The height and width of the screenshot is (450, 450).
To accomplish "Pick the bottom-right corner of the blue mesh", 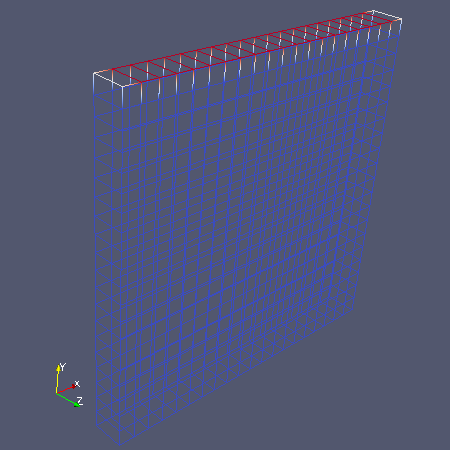I will point(353,310).
